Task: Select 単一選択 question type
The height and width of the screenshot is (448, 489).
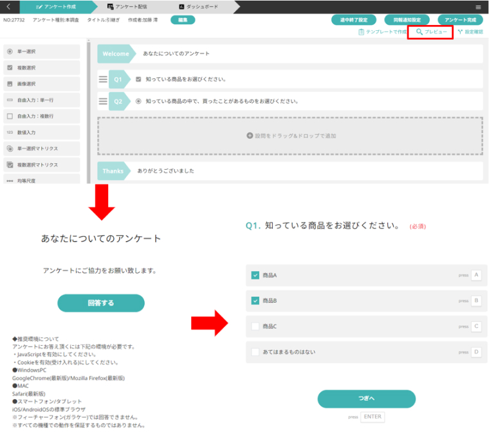Action: pyautogui.click(x=41, y=51)
